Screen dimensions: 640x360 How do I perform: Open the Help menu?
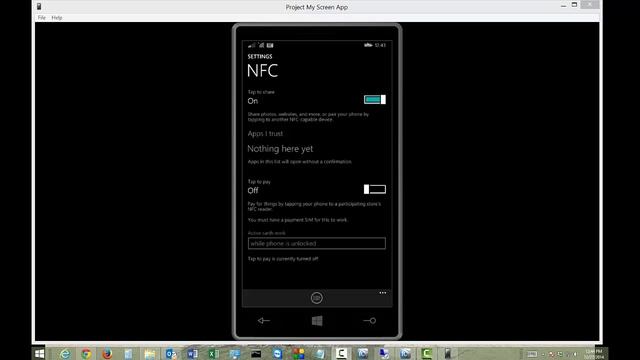[x=57, y=18]
